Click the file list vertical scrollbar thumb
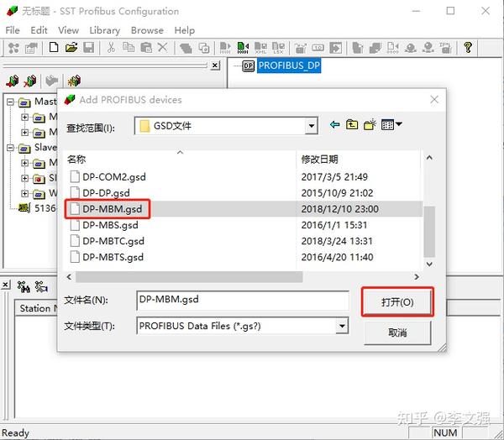The height and width of the screenshot is (440, 504). (429, 232)
